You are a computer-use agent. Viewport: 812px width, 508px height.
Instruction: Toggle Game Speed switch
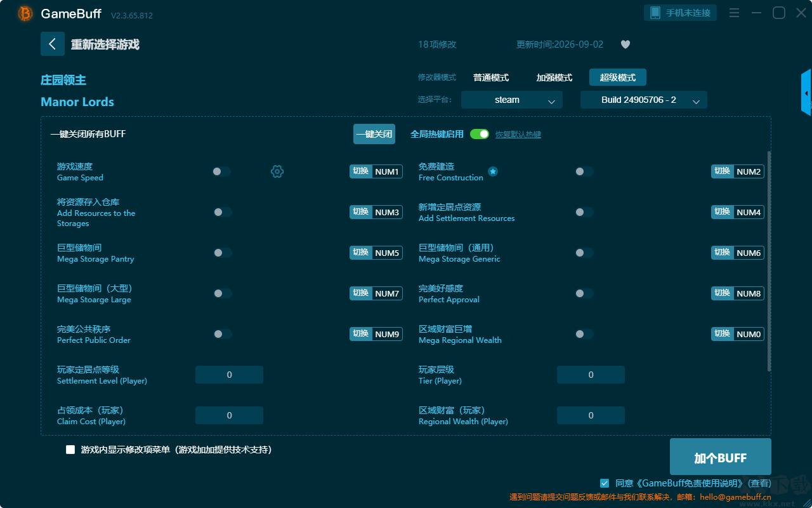pos(221,171)
